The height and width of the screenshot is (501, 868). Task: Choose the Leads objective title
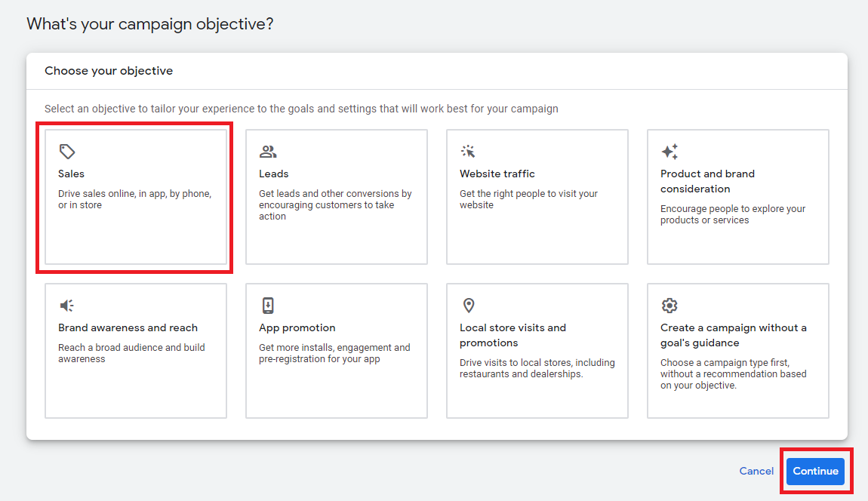point(273,174)
